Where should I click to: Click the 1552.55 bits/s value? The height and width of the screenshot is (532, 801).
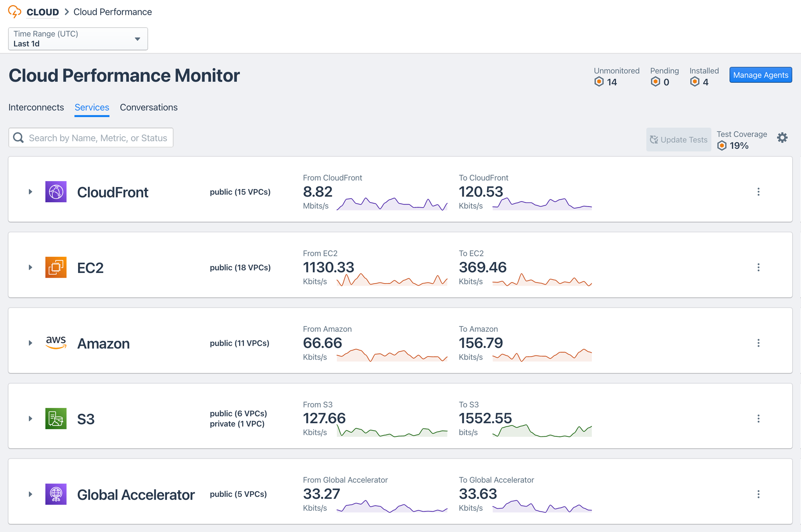coord(485,418)
